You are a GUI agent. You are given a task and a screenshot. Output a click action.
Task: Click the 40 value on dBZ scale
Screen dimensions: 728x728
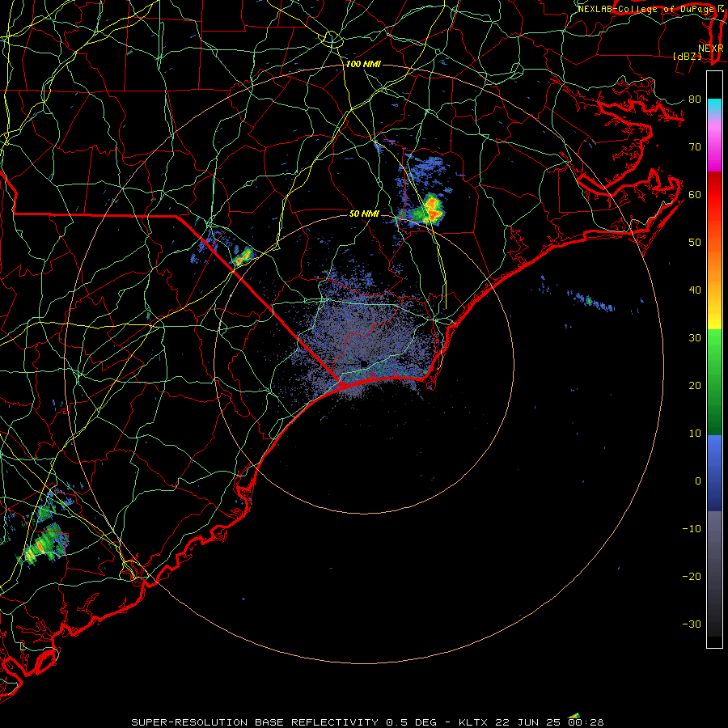695,290
